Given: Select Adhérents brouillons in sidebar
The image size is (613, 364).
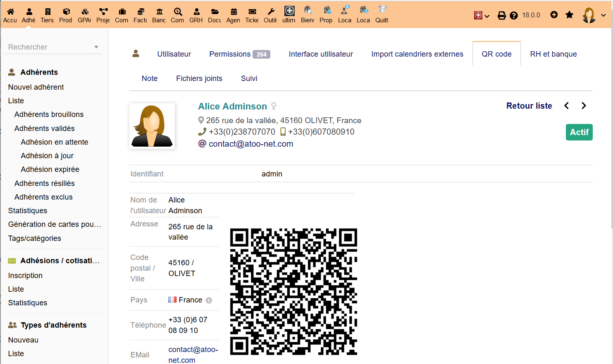Looking at the screenshot, I should [49, 114].
